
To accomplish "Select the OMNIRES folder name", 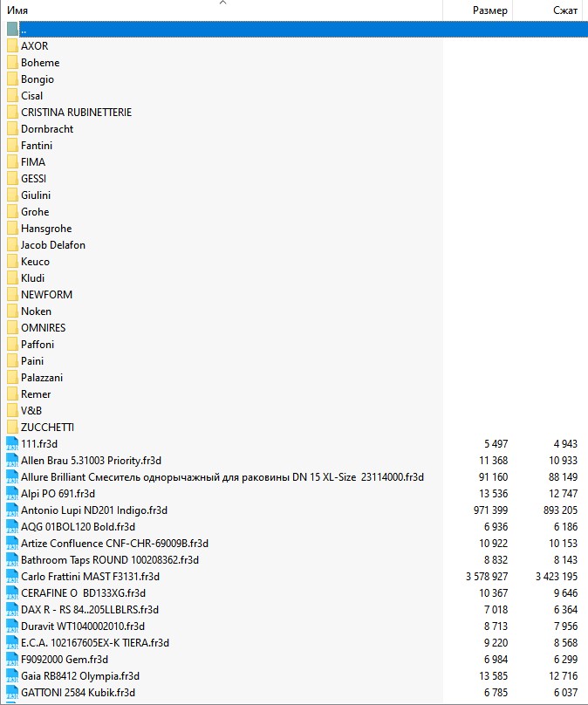I will (x=43, y=328).
